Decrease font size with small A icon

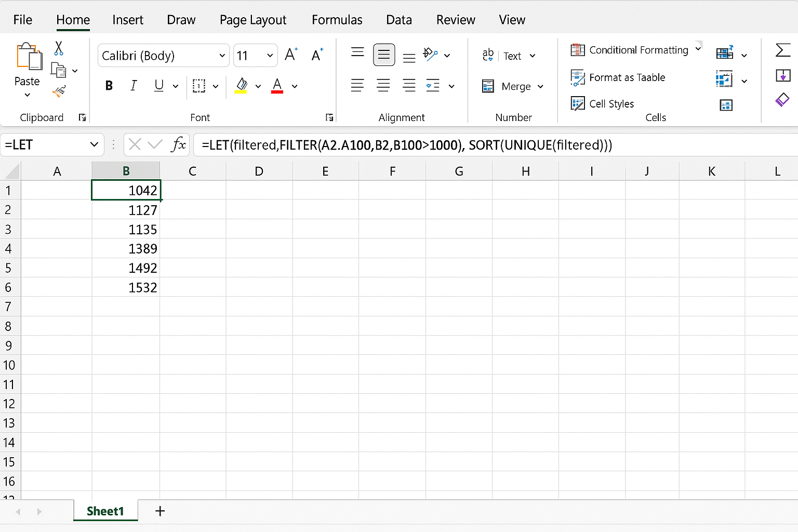[x=317, y=55]
